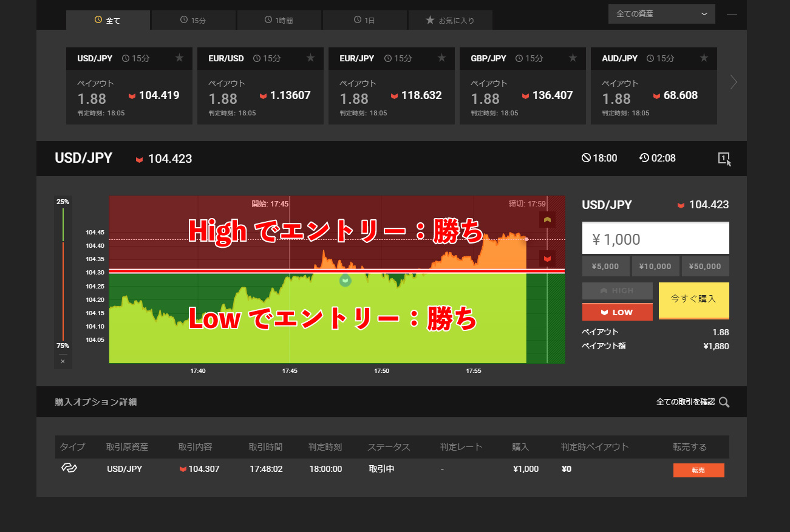The width and height of the screenshot is (790, 532).
Task: Open 全ての取引を確認 link
Action: [686, 402]
